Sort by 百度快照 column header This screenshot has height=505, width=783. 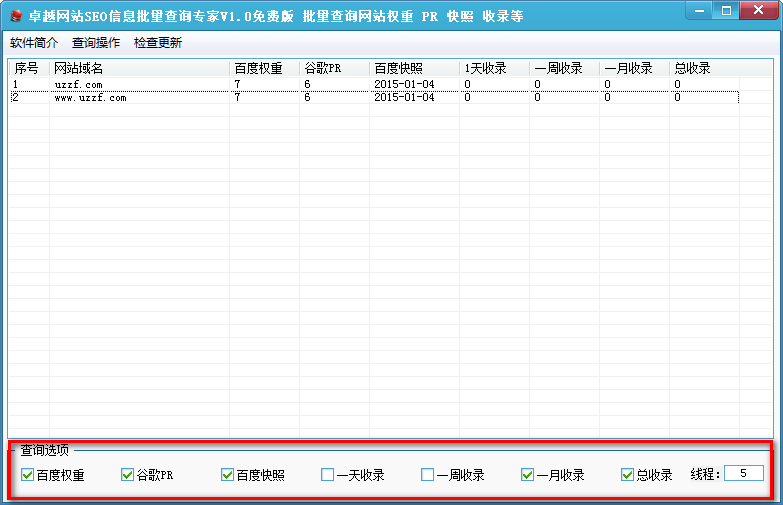[414, 68]
